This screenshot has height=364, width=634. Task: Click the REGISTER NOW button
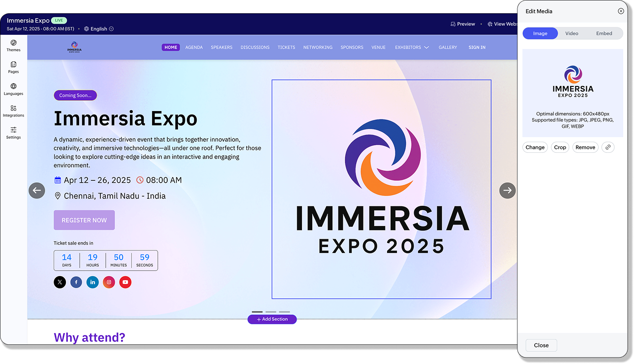[x=84, y=220]
